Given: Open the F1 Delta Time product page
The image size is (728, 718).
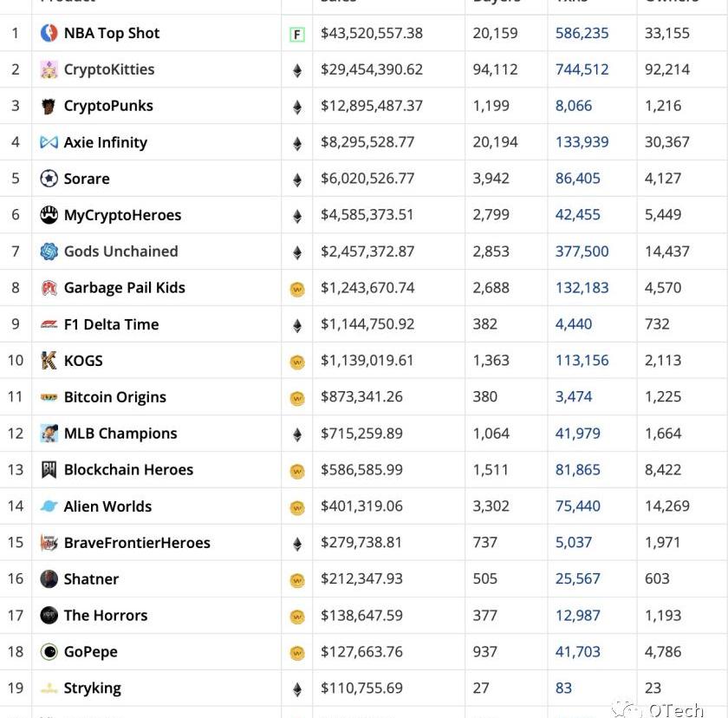Looking at the screenshot, I should tap(111, 324).
